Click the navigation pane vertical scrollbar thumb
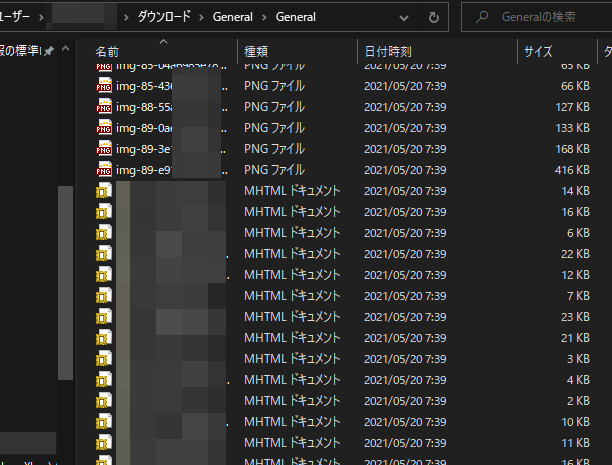 (65, 283)
